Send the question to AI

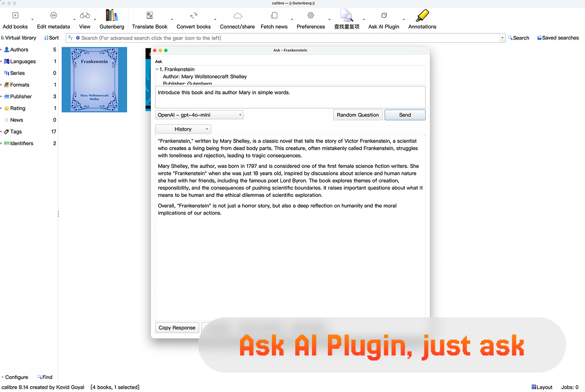click(405, 115)
